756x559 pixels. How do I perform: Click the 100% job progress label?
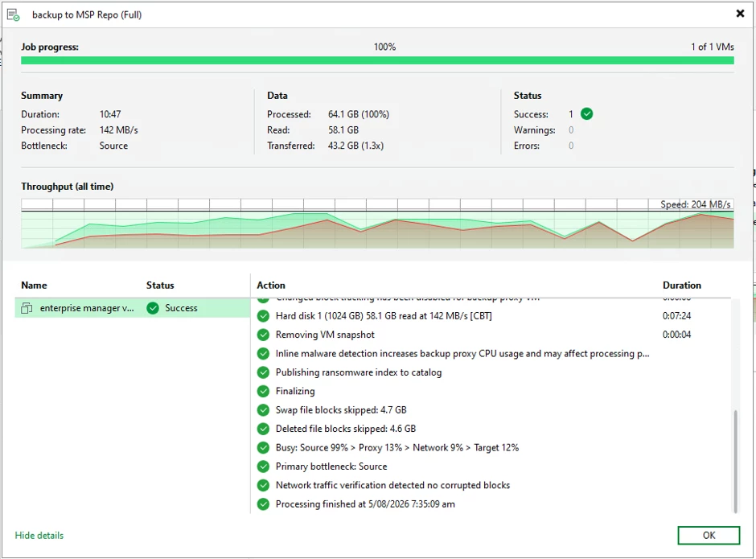(x=384, y=47)
